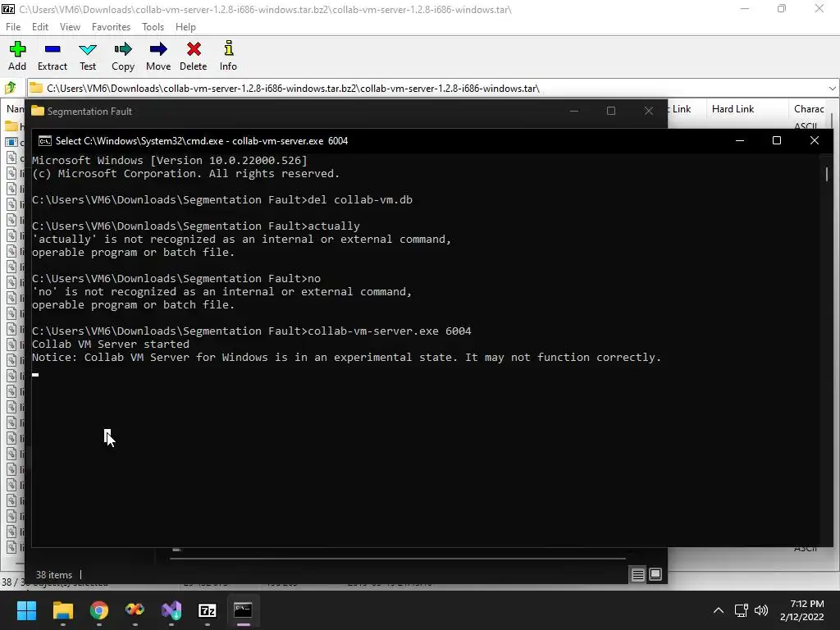
Task: Close the cmd.exe window
Action: click(815, 140)
